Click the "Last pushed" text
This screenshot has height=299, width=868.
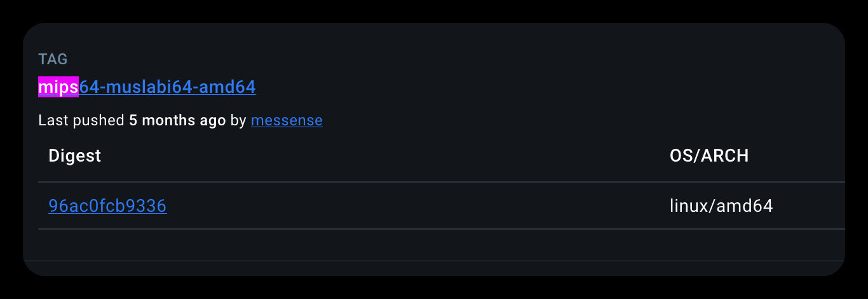[x=81, y=120]
